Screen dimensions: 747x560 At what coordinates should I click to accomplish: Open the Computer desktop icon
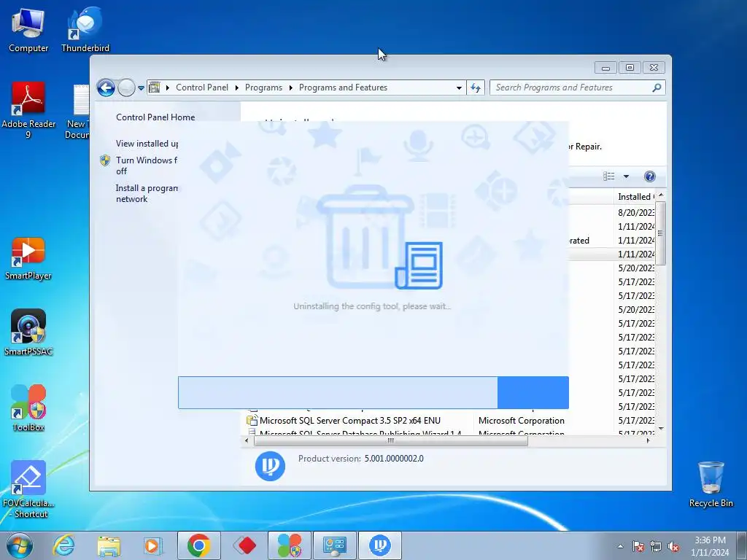coord(28,31)
